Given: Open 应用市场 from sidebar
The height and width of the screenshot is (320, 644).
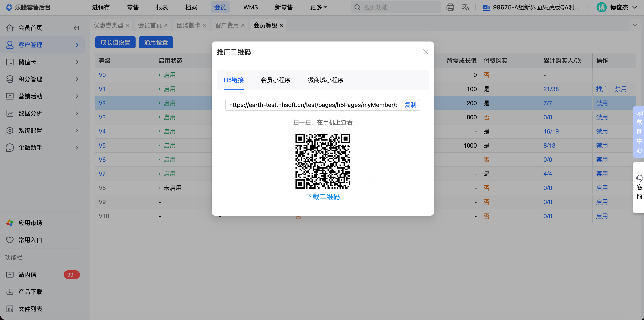Looking at the screenshot, I should point(30,223).
